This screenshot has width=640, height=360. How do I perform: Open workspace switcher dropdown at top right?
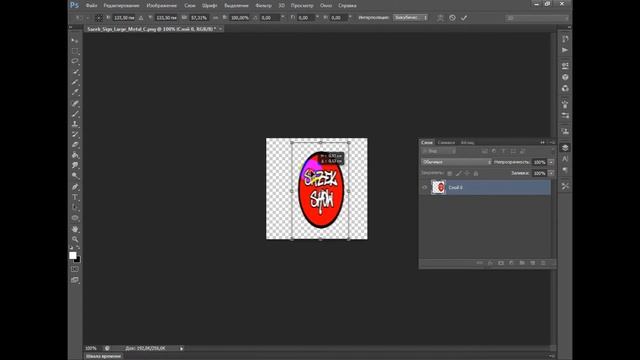[x=537, y=18]
